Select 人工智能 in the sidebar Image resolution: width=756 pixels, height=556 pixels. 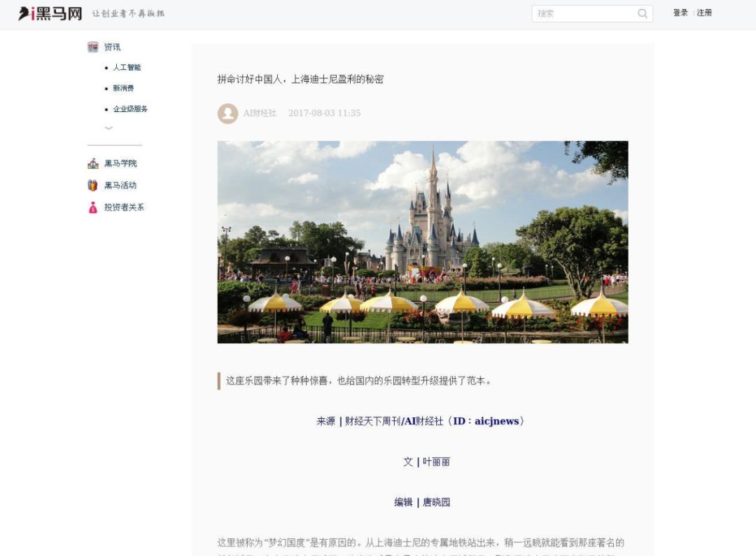127,67
